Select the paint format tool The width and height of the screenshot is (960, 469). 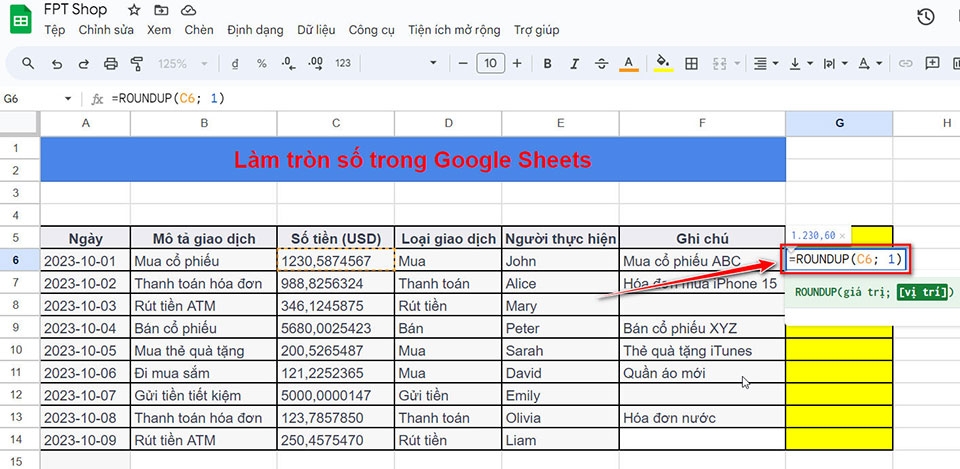[x=137, y=63]
